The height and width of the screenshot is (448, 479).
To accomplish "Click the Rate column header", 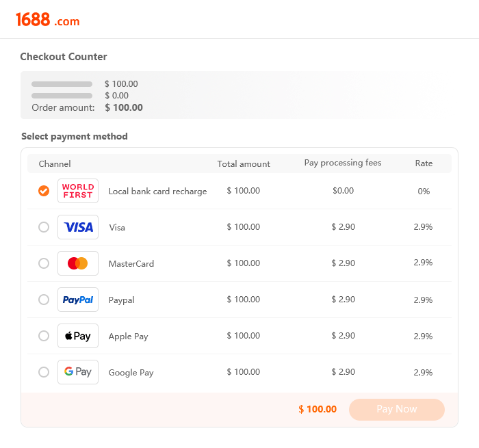I will [x=424, y=163].
